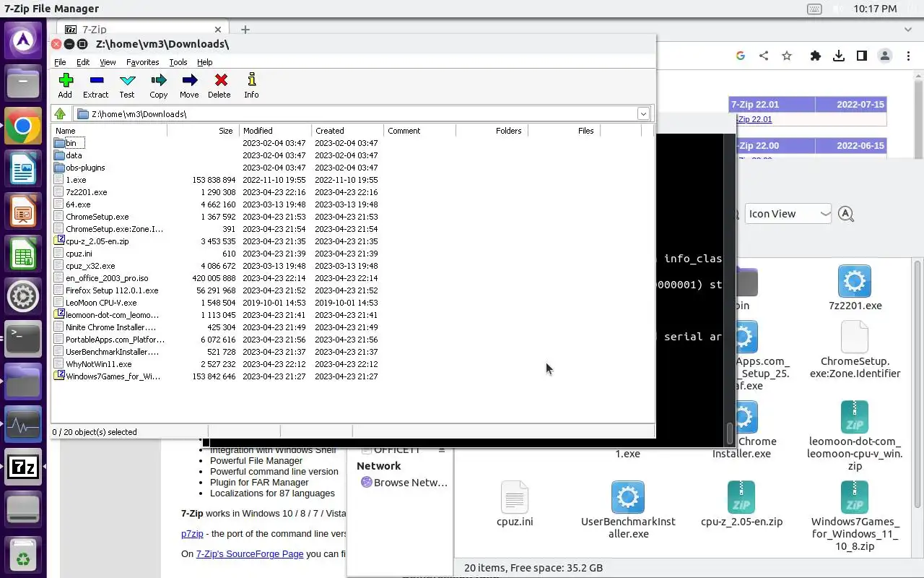
Task: Open System Monitor from the dock
Action: (x=23, y=425)
